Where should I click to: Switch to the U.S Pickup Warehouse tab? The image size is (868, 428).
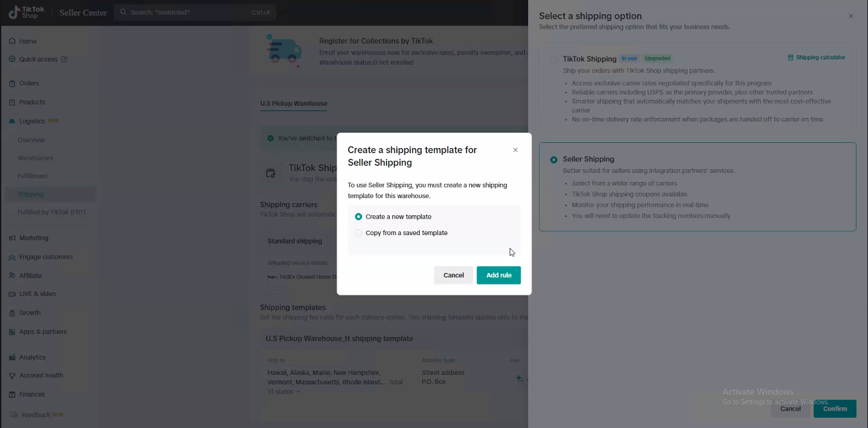coord(294,103)
